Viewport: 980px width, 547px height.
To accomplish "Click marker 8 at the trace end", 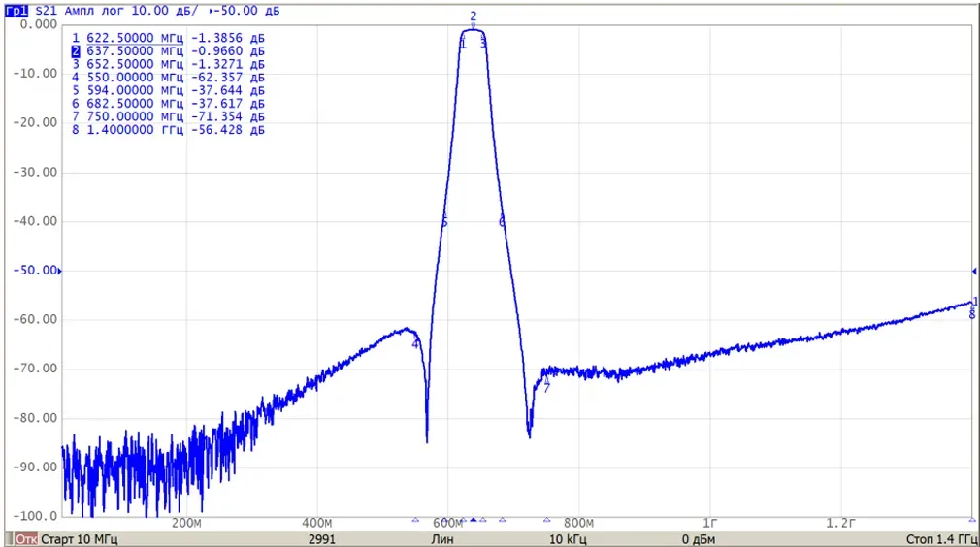I will [972, 315].
